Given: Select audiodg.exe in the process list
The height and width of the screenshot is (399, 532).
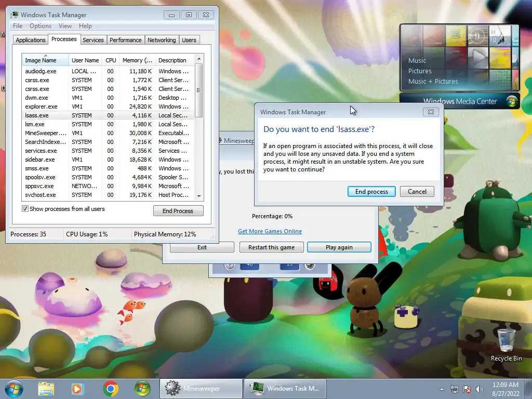Looking at the screenshot, I should 108,71.
